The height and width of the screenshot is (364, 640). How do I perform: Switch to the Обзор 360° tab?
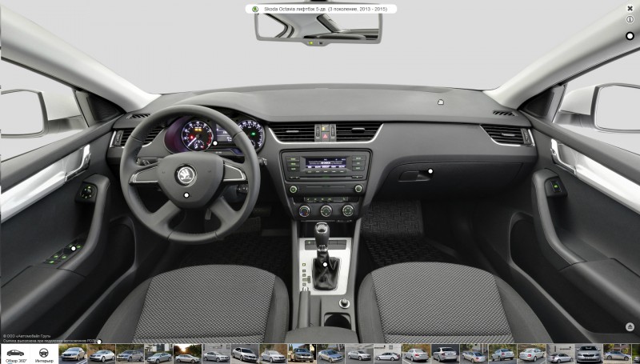coord(15,355)
